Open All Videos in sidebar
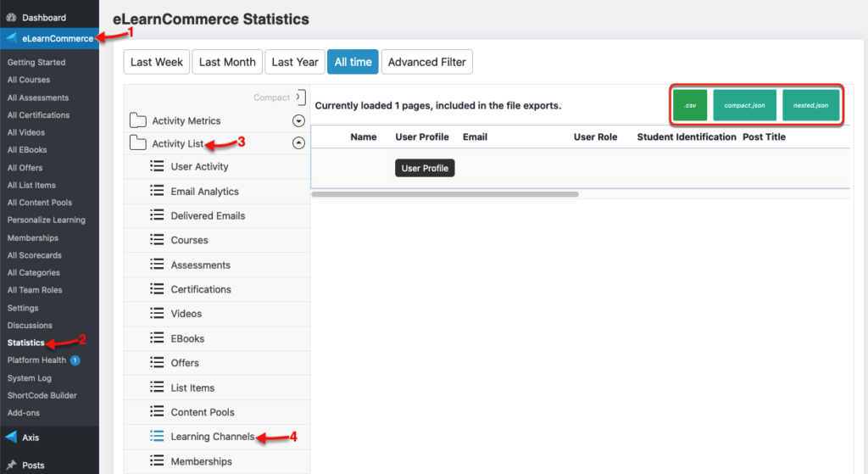Image resolution: width=868 pixels, height=474 pixels. point(26,132)
